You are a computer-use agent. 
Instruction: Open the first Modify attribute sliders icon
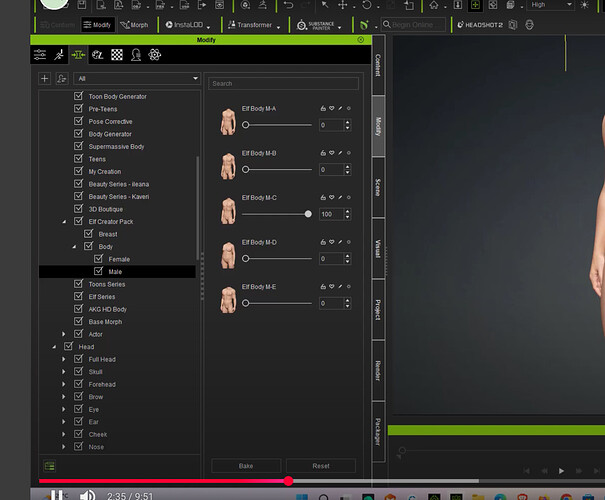pyautogui.click(x=40, y=55)
